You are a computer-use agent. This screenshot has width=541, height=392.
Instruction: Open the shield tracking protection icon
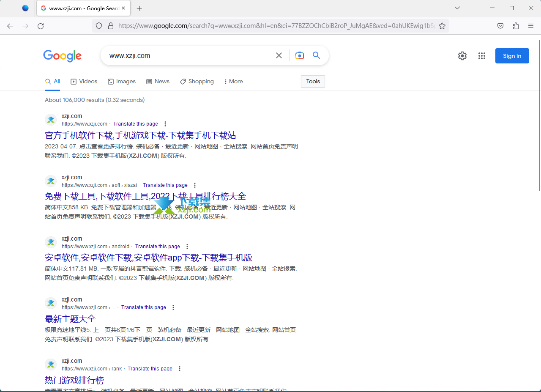(99, 26)
